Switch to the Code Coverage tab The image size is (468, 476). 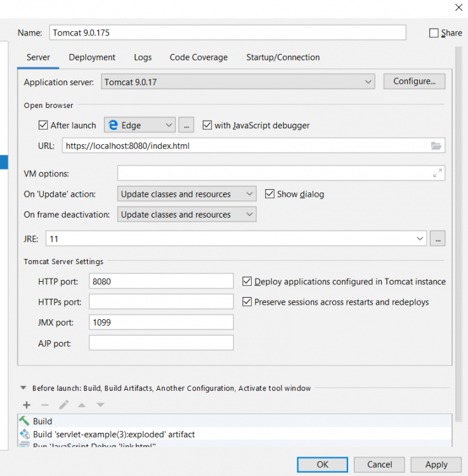(x=198, y=57)
